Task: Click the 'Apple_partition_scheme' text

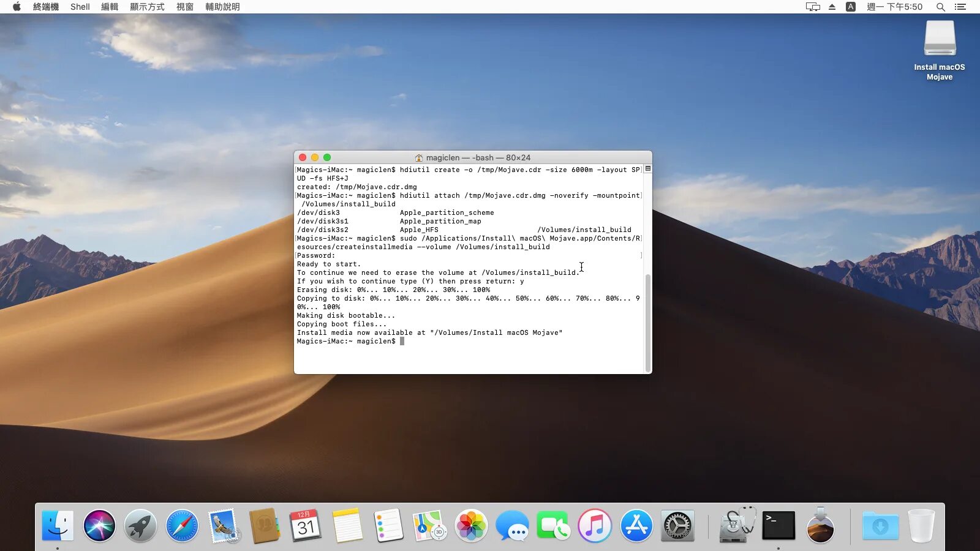Action: tap(447, 213)
